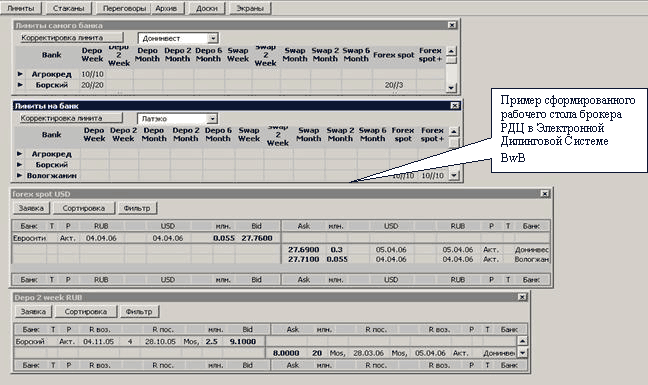Image resolution: width=648 pixels, height=385 pixels.
Task: Click Заявка button in forex spot USD panel
Action: (x=31, y=208)
